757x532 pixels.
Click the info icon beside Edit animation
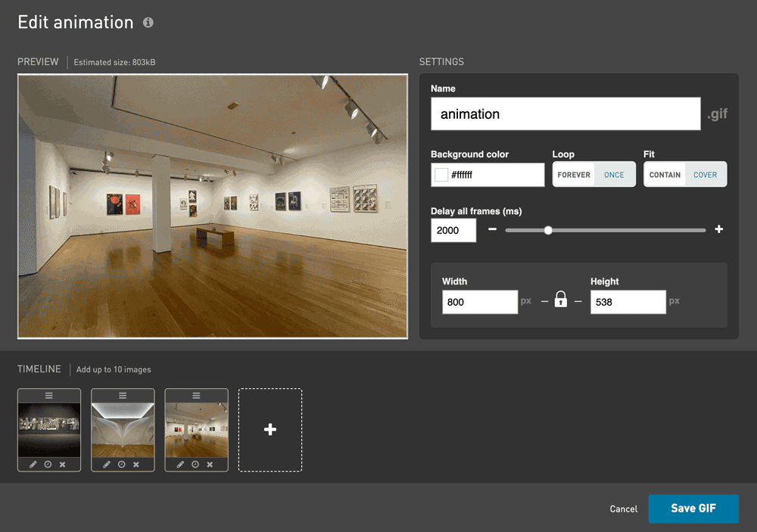pyautogui.click(x=148, y=22)
